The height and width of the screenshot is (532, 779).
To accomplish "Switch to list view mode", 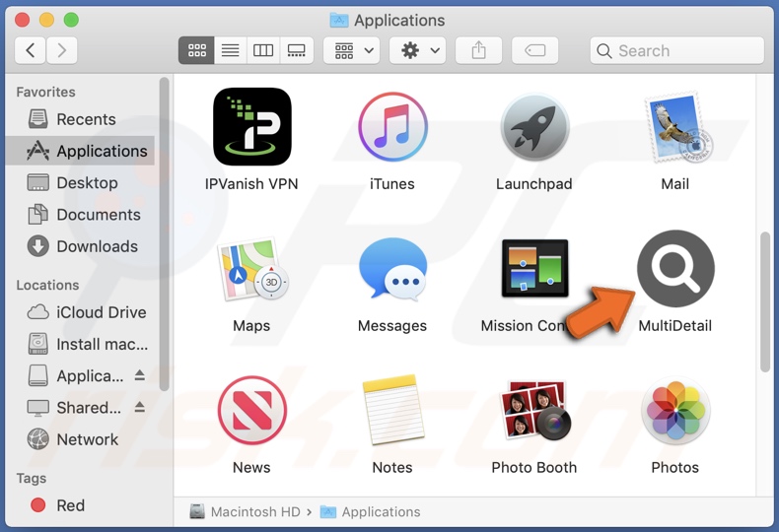I will pos(230,50).
